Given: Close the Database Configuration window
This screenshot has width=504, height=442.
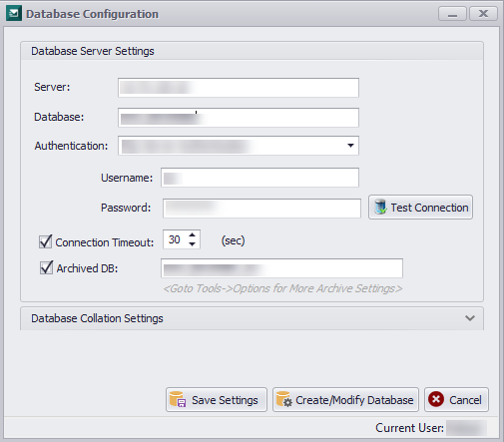Looking at the screenshot, I should coord(483,14).
